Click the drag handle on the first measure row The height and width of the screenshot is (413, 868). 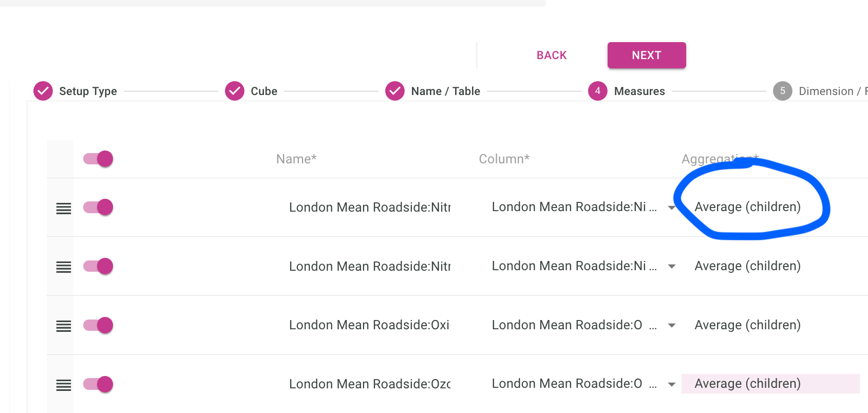coord(64,208)
